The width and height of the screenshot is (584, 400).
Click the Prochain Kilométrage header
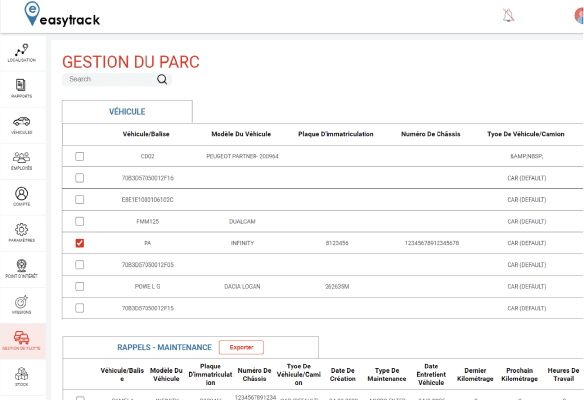pyautogui.click(x=520, y=374)
